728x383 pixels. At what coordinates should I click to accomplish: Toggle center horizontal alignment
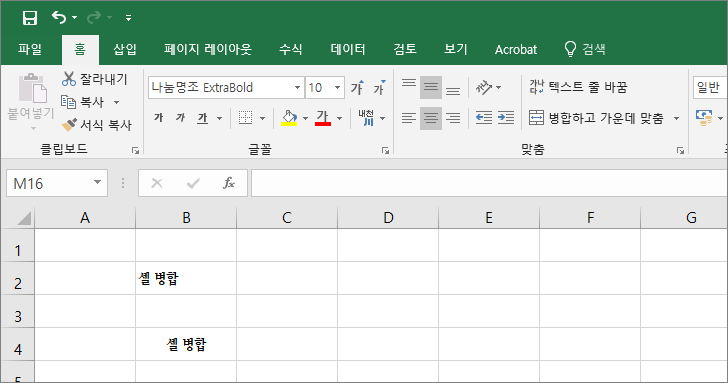point(431,118)
